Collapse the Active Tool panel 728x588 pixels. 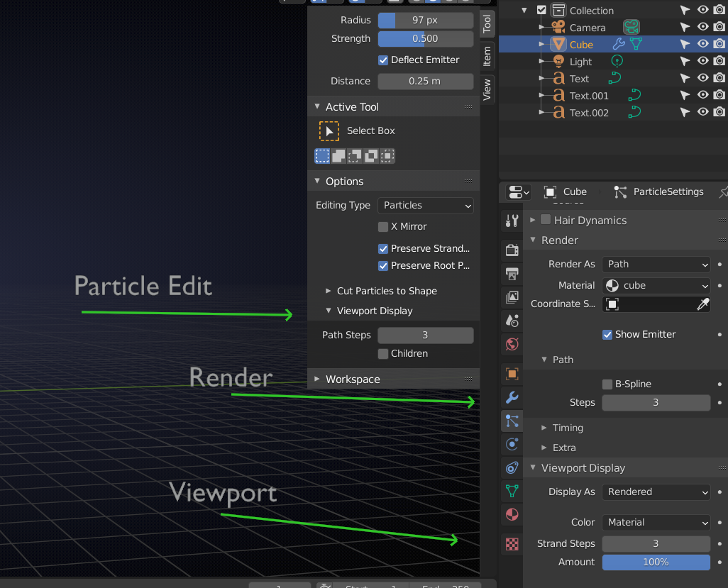[x=317, y=106]
